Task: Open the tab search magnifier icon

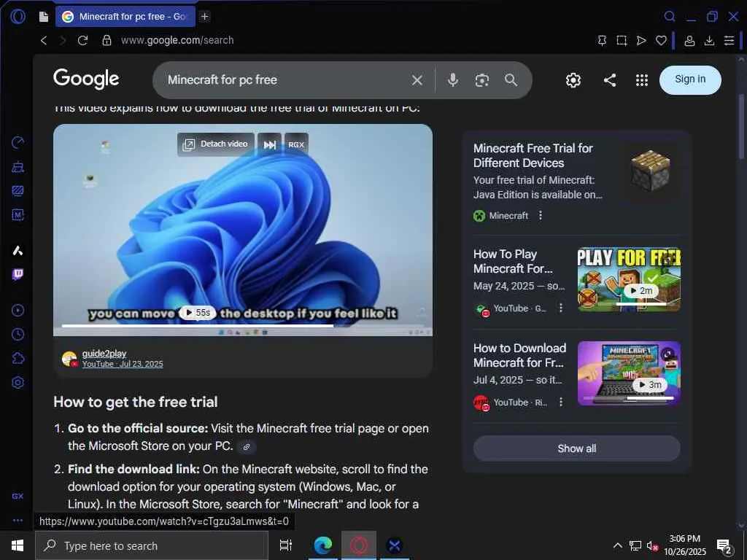Action: click(670, 17)
